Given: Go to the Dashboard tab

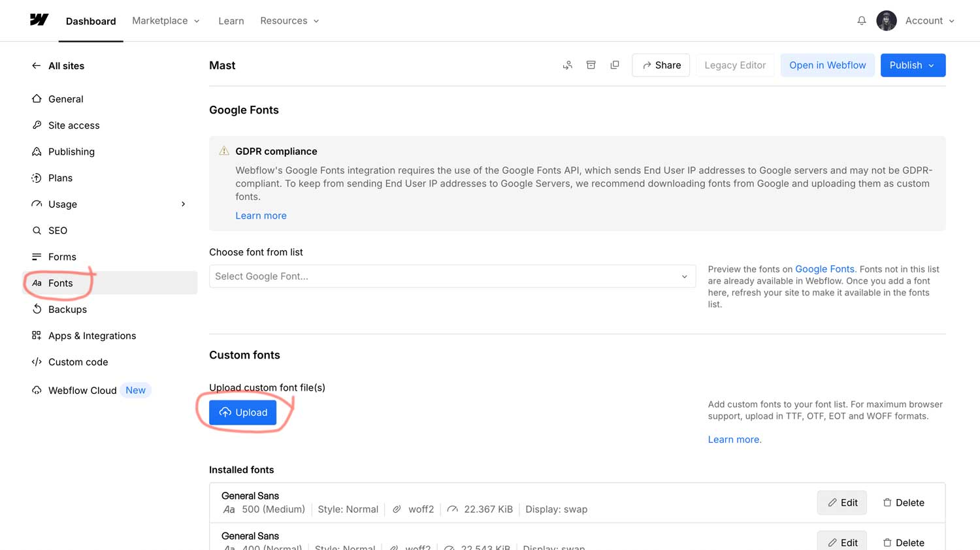Looking at the screenshot, I should point(91,21).
